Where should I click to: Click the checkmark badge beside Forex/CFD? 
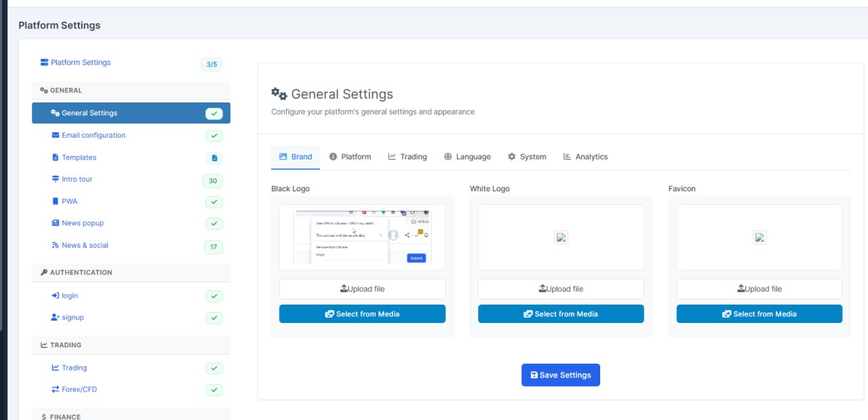[x=214, y=390]
